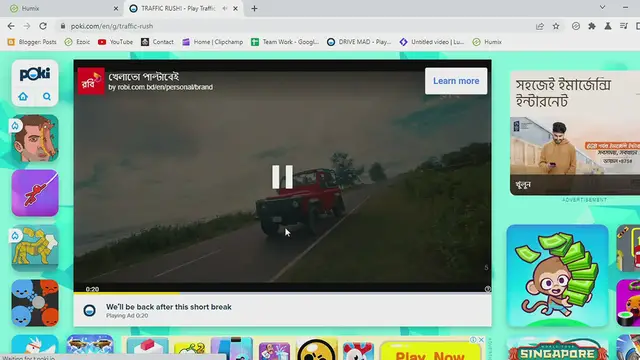View site information lock icon
Image resolution: width=640 pixels, height=360 pixels.
pyautogui.click(x=62, y=26)
